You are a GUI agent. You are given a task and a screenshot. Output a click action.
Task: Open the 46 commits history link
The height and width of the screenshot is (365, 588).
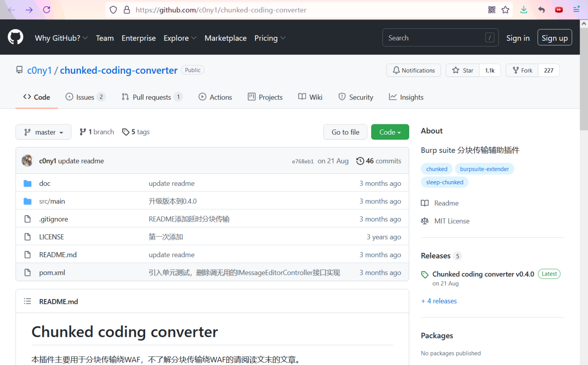coord(379,161)
